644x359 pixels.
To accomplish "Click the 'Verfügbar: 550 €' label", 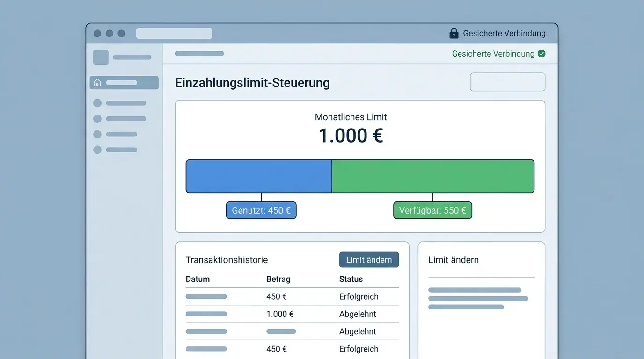I will click(432, 210).
